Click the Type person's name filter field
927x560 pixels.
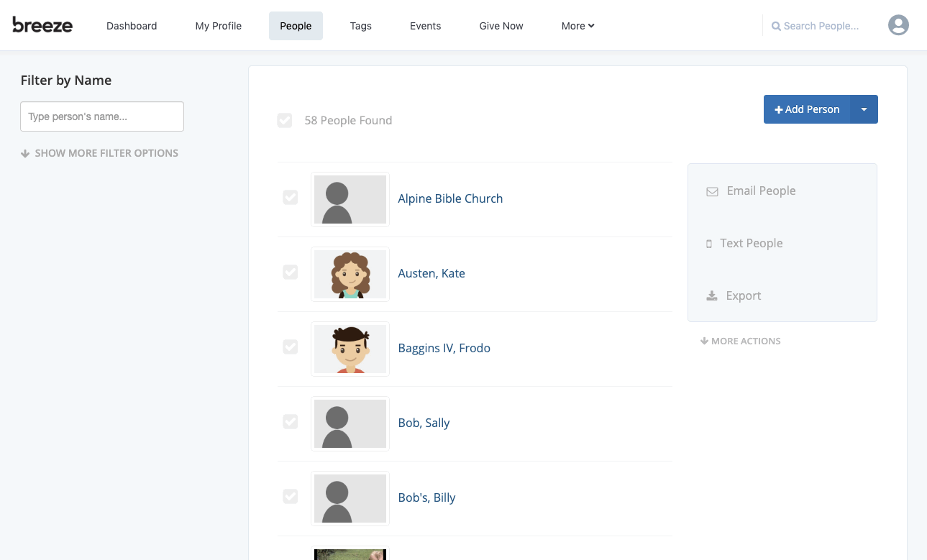coord(101,116)
